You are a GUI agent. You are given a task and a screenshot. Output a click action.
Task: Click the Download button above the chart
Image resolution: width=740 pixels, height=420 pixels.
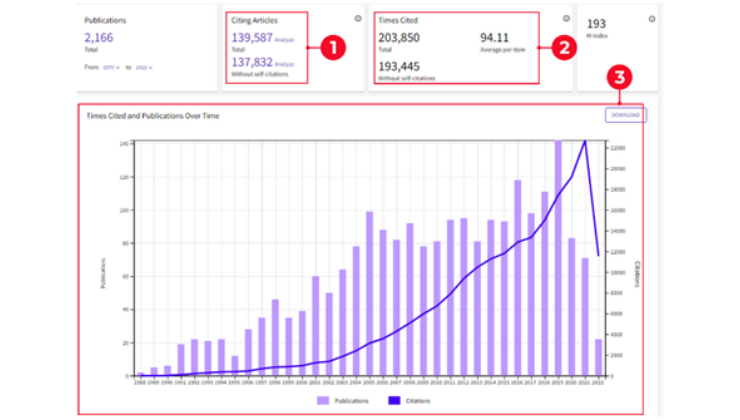tap(626, 115)
